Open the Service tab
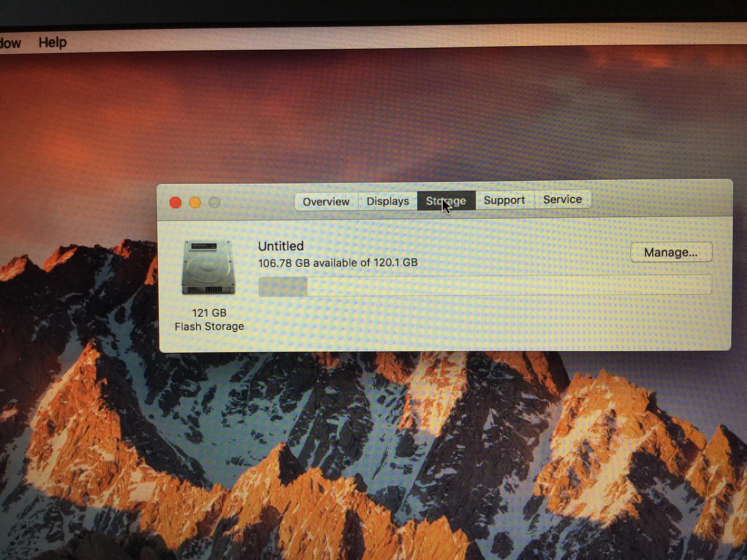The width and height of the screenshot is (747, 560). coord(562,199)
